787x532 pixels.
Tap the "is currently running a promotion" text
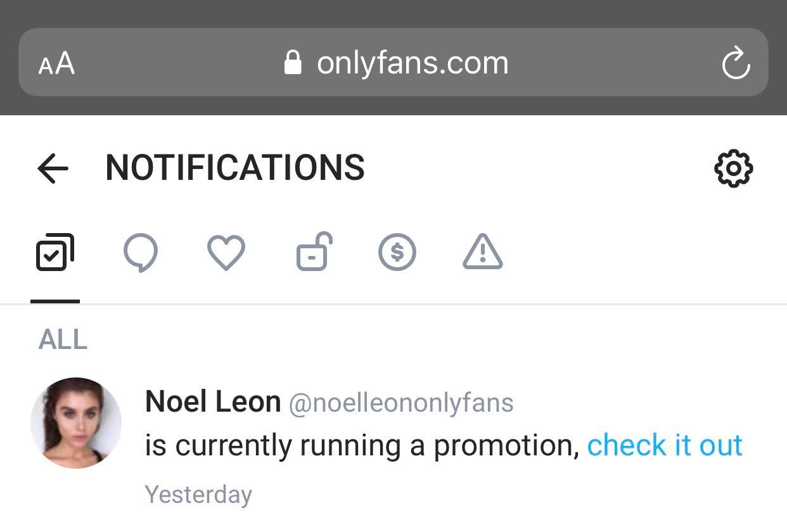(362, 445)
